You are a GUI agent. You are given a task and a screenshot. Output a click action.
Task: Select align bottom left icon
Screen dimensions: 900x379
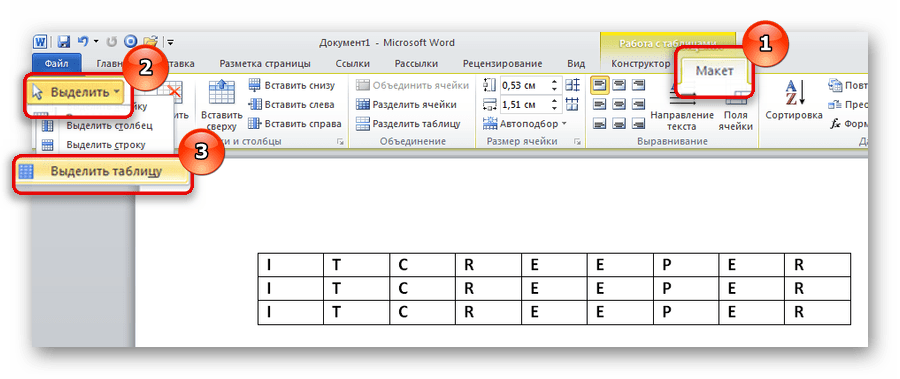point(599,123)
